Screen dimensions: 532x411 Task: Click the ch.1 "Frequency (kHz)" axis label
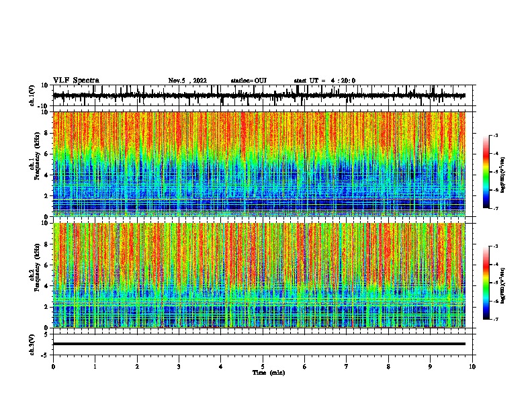tap(37, 156)
